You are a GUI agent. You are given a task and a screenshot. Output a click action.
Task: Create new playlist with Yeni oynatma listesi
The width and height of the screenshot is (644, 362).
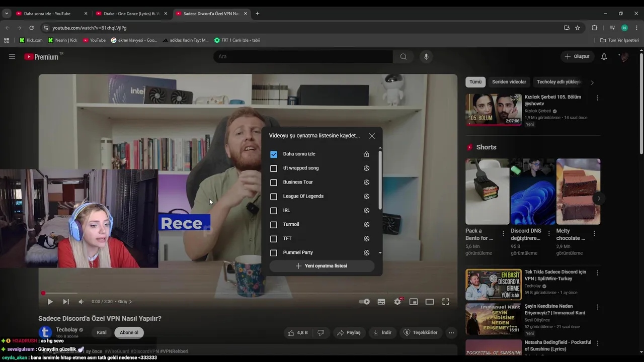point(321,266)
